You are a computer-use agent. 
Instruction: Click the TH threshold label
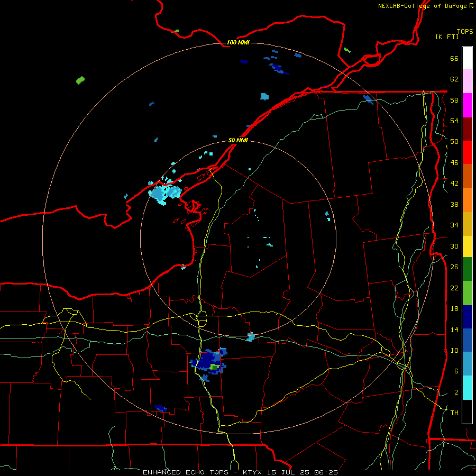tap(454, 413)
